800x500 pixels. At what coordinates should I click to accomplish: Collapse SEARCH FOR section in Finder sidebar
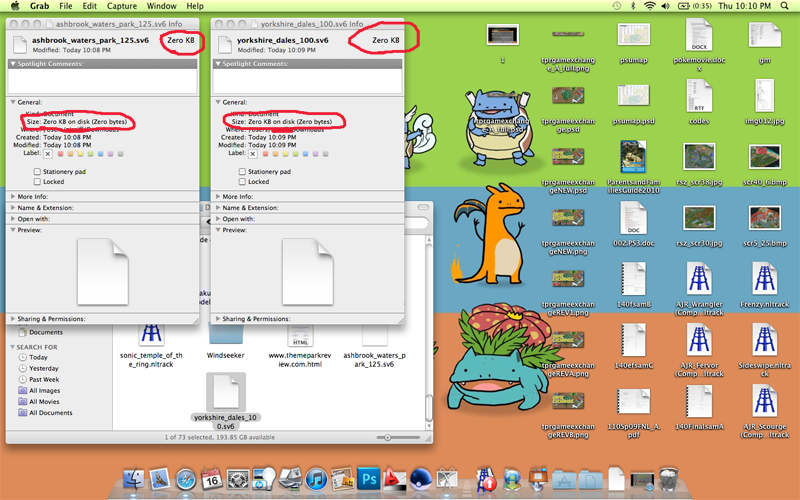[x=13, y=347]
